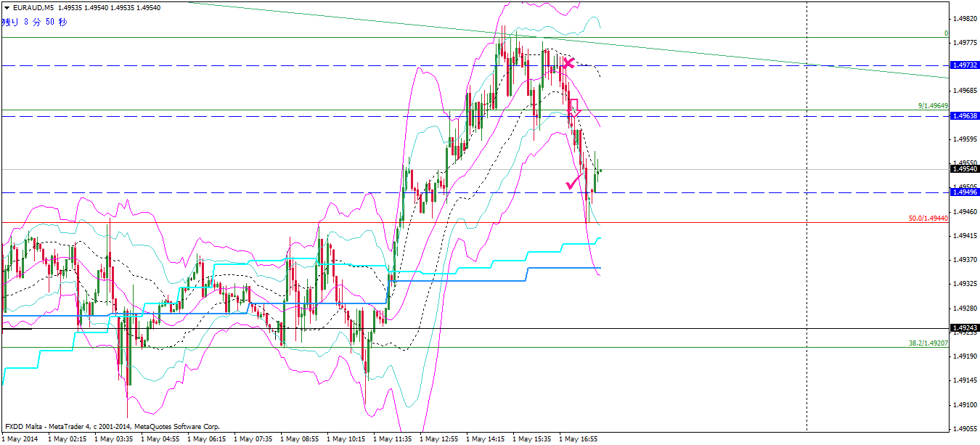Image resolution: width=980 pixels, height=445 pixels.
Task: Select the Fibonacci '50.0/1.49440' label
Action: 928,218
